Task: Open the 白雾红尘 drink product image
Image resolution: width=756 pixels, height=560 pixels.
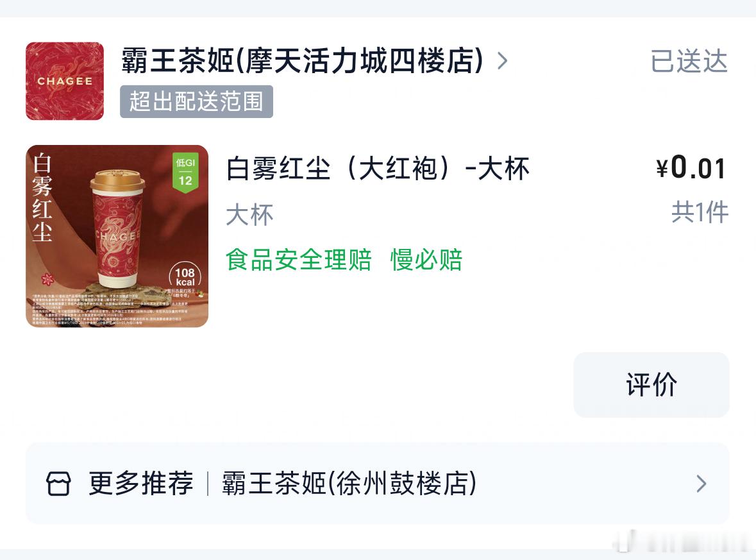Action: tap(117, 236)
